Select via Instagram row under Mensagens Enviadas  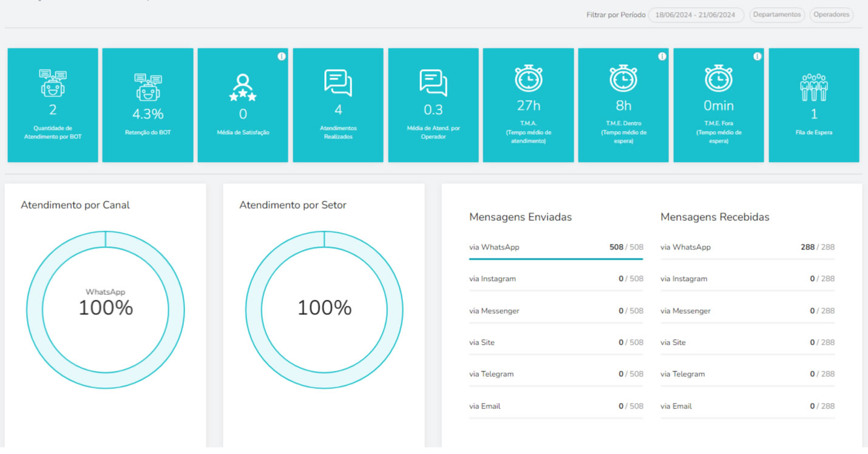tap(555, 279)
